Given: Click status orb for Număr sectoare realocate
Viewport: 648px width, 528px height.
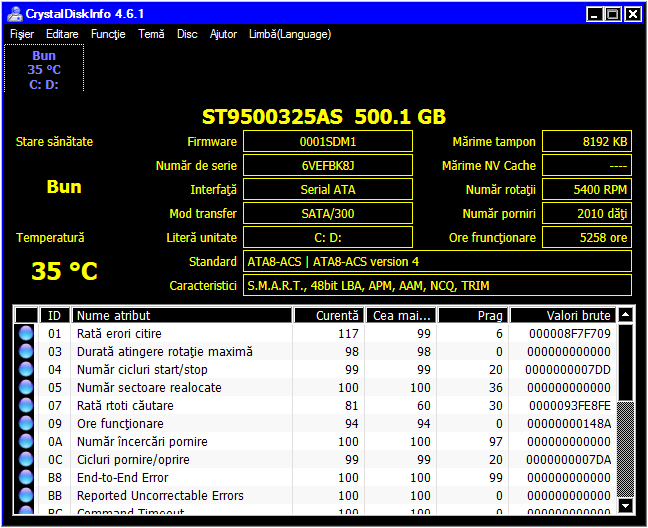Looking at the screenshot, I should pos(26,387).
